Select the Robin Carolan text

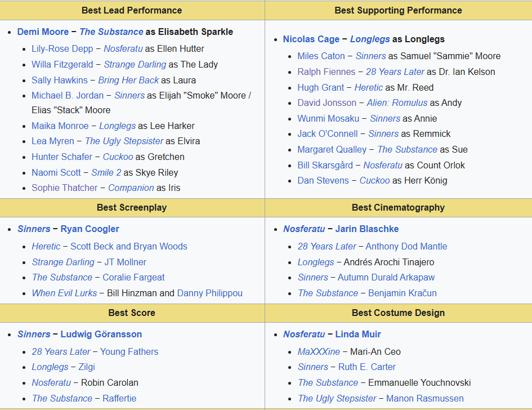click(x=110, y=383)
